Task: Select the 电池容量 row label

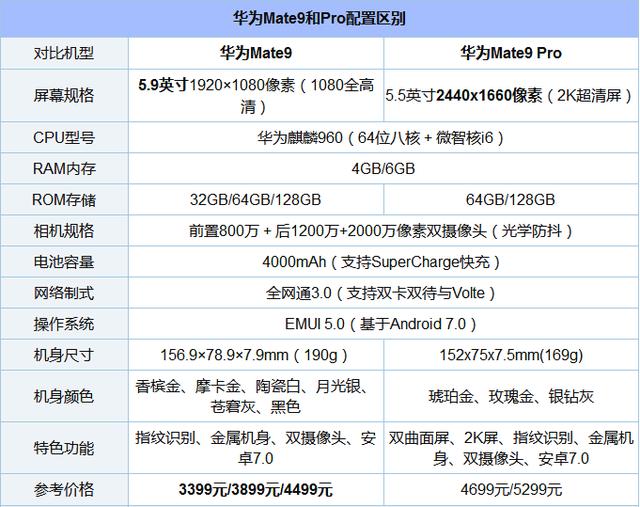Action: [64, 262]
